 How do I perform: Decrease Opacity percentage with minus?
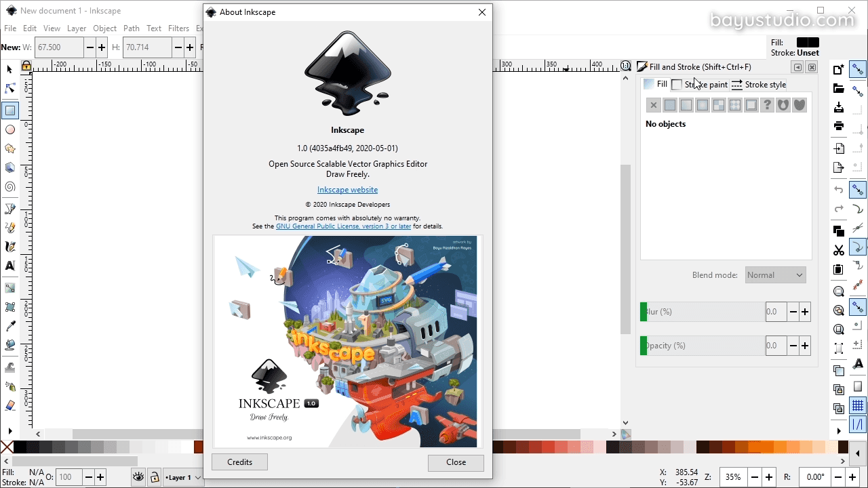click(793, 346)
